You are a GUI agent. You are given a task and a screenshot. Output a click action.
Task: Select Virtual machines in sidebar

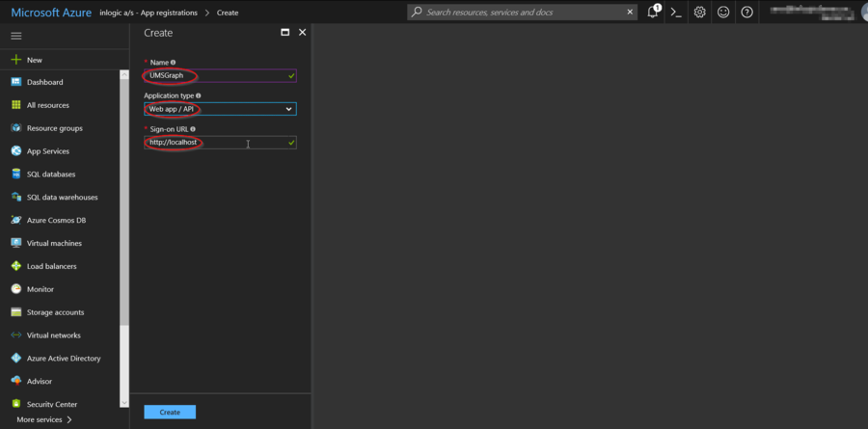[54, 243]
